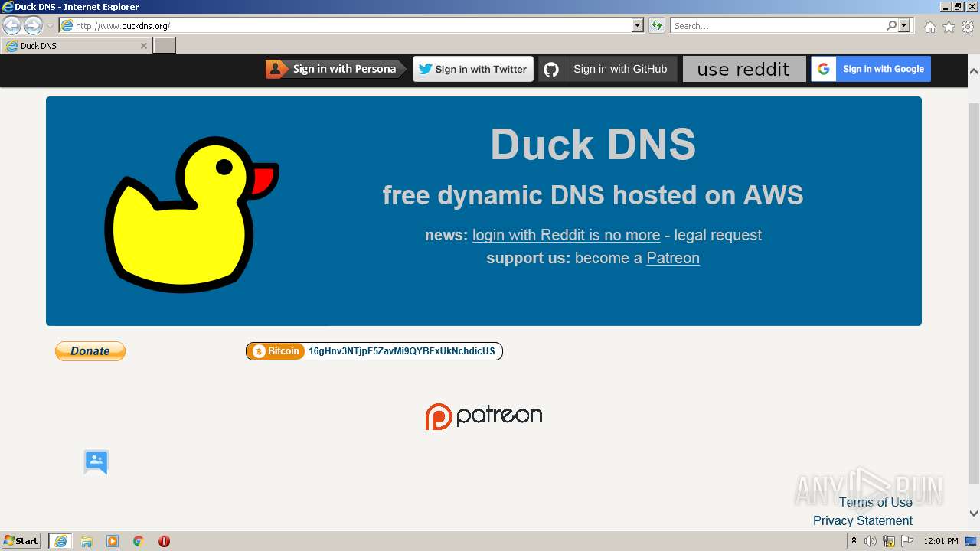Click the 'use reddit' button

pyautogui.click(x=744, y=69)
